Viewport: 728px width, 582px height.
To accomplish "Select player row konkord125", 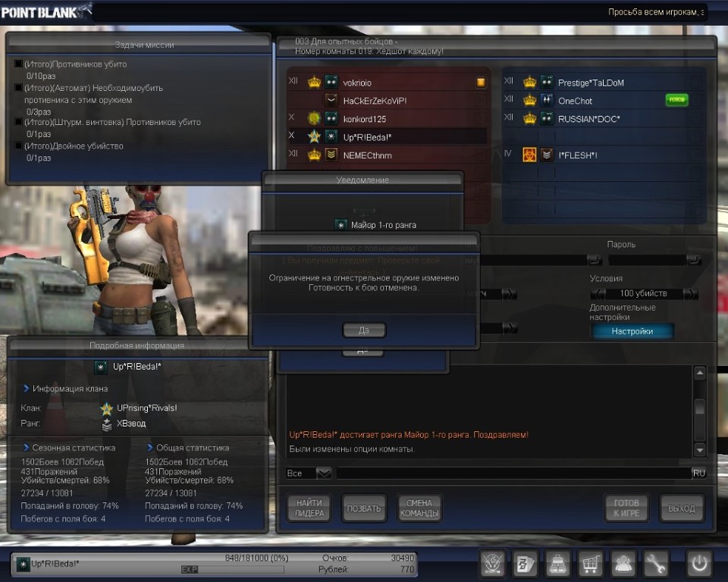I will pyautogui.click(x=388, y=118).
